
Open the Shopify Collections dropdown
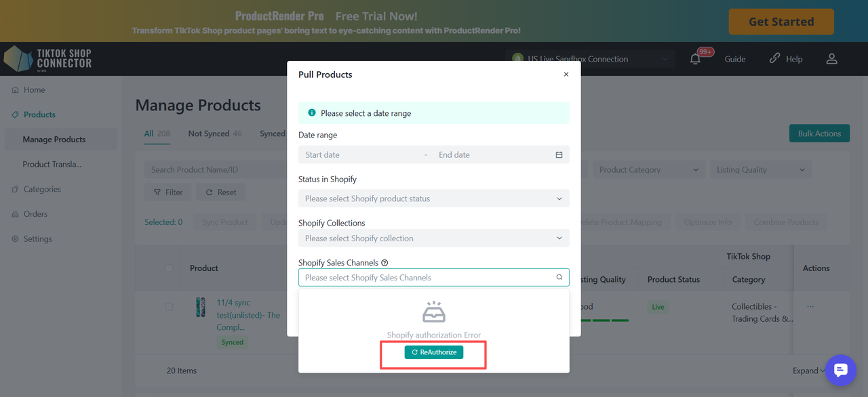point(433,238)
